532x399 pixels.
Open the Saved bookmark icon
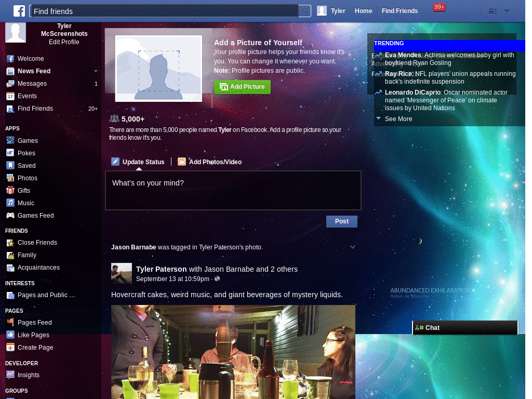(10, 165)
